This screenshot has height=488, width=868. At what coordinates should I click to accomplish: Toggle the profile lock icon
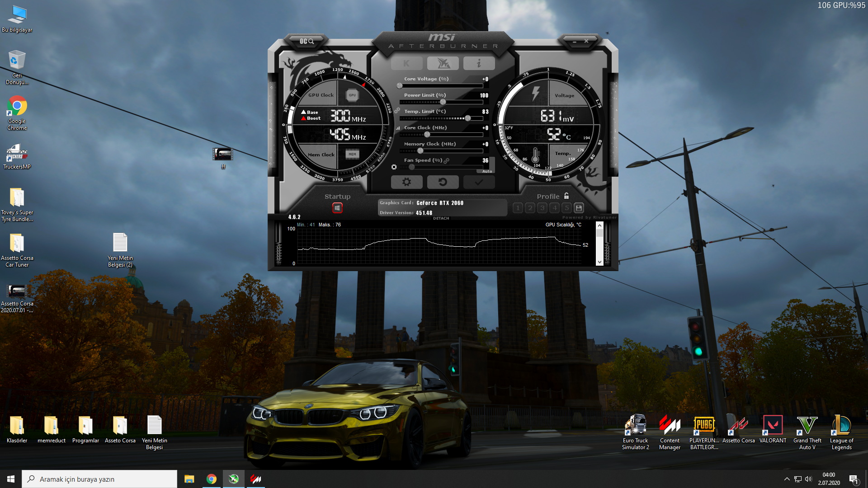tap(566, 196)
